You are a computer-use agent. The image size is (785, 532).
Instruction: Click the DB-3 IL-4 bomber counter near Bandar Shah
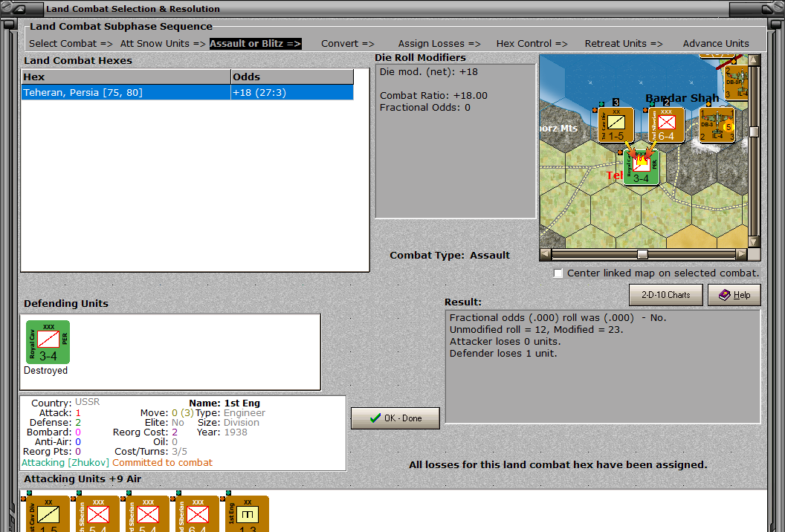pos(717,125)
